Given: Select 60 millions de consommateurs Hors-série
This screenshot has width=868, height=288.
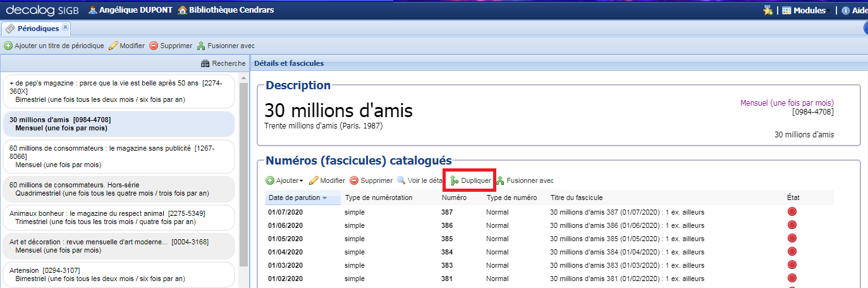Looking at the screenshot, I should pyautogui.click(x=118, y=189).
